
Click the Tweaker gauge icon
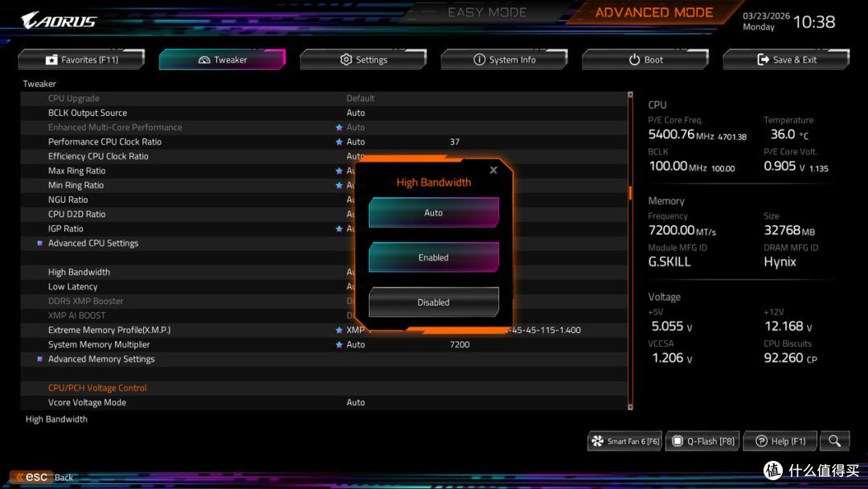[x=204, y=60]
